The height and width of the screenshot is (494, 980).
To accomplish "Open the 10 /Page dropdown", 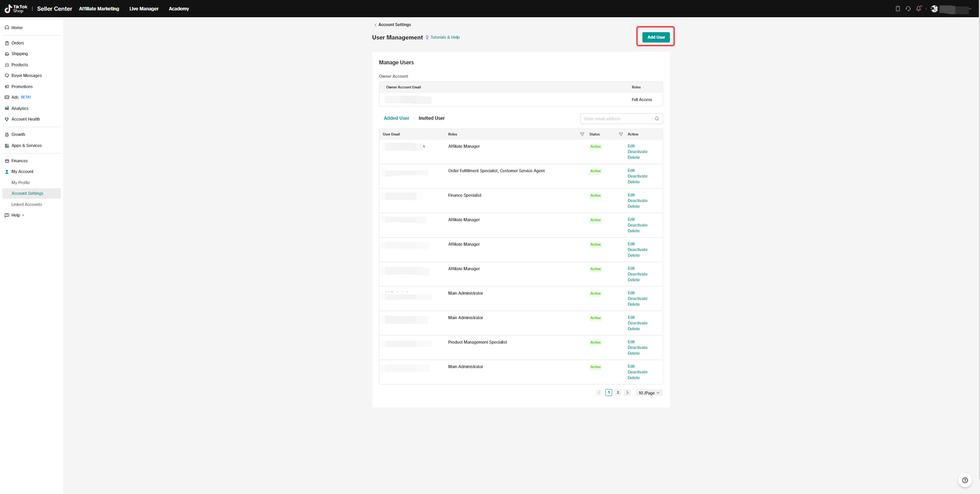I will [649, 393].
